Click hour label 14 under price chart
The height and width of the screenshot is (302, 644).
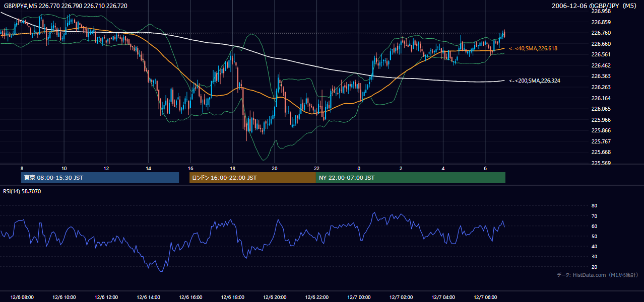pos(148,168)
